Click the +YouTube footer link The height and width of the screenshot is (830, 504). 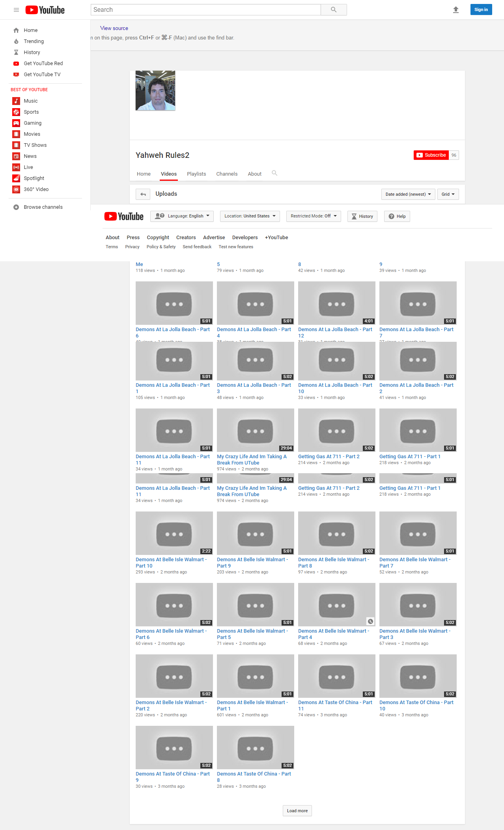tap(276, 238)
